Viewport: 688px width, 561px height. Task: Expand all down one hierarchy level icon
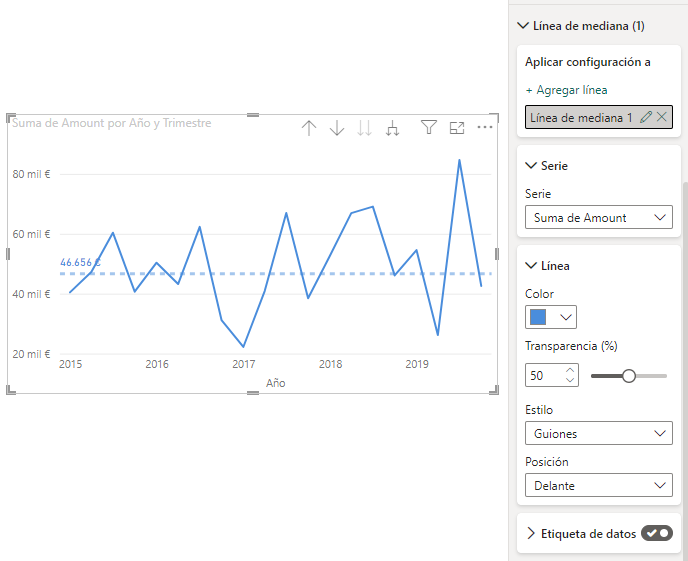393,128
